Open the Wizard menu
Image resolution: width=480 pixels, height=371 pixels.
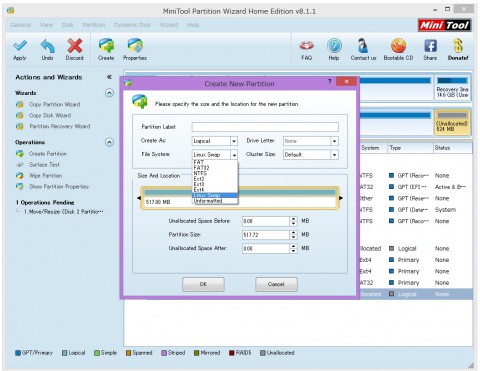click(169, 25)
